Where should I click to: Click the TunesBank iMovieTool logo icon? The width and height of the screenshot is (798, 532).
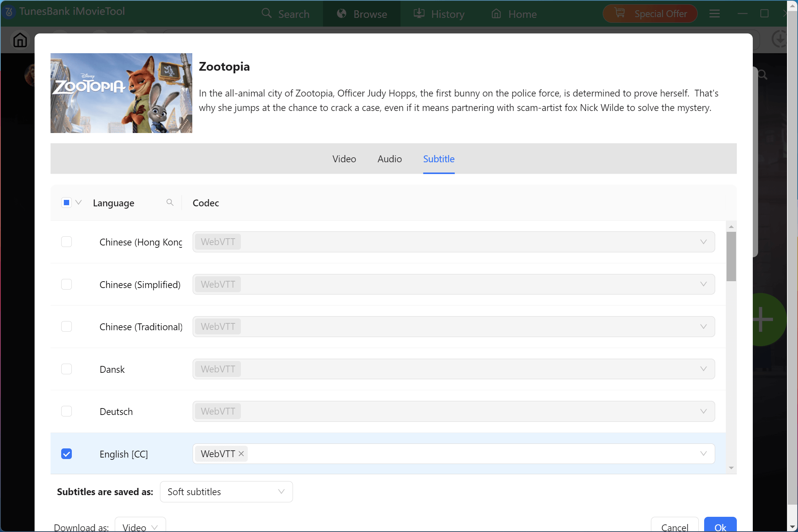click(x=9, y=12)
